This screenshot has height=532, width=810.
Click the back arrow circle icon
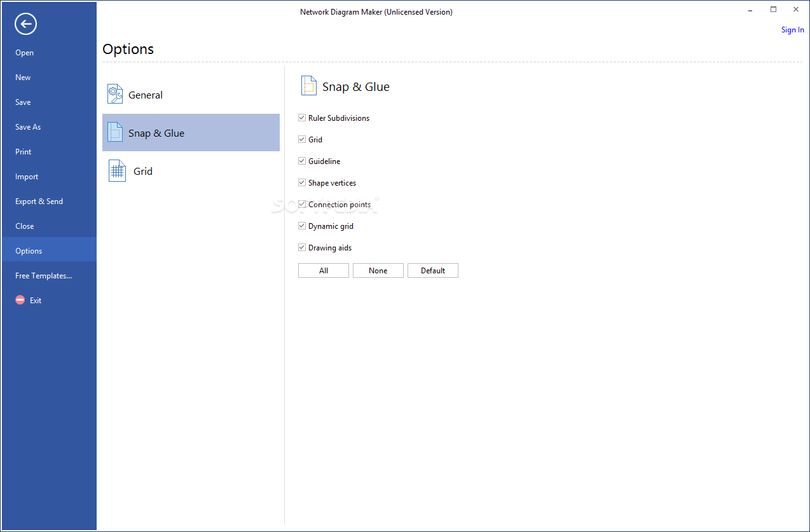click(x=25, y=24)
